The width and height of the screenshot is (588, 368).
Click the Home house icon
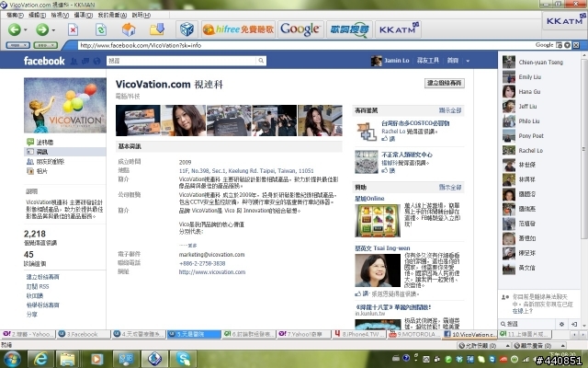pyautogui.click(x=129, y=29)
